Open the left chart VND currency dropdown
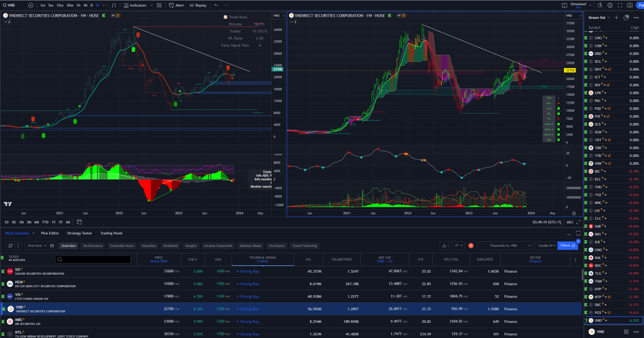 click(279, 16)
